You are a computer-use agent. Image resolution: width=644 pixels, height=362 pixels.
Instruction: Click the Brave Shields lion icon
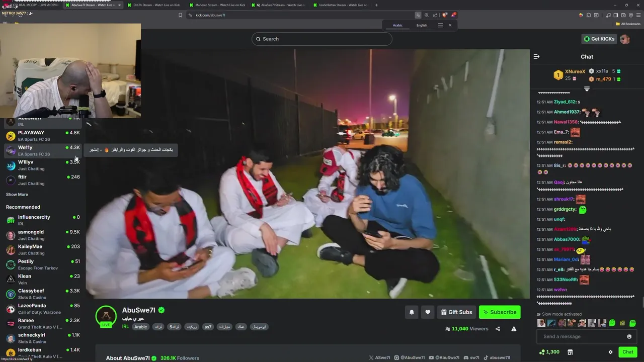point(444,15)
